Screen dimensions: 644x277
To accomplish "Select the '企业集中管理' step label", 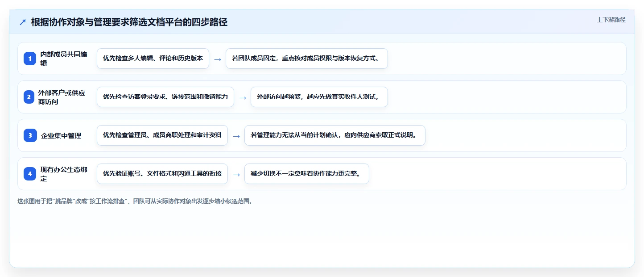I will [x=61, y=135].
